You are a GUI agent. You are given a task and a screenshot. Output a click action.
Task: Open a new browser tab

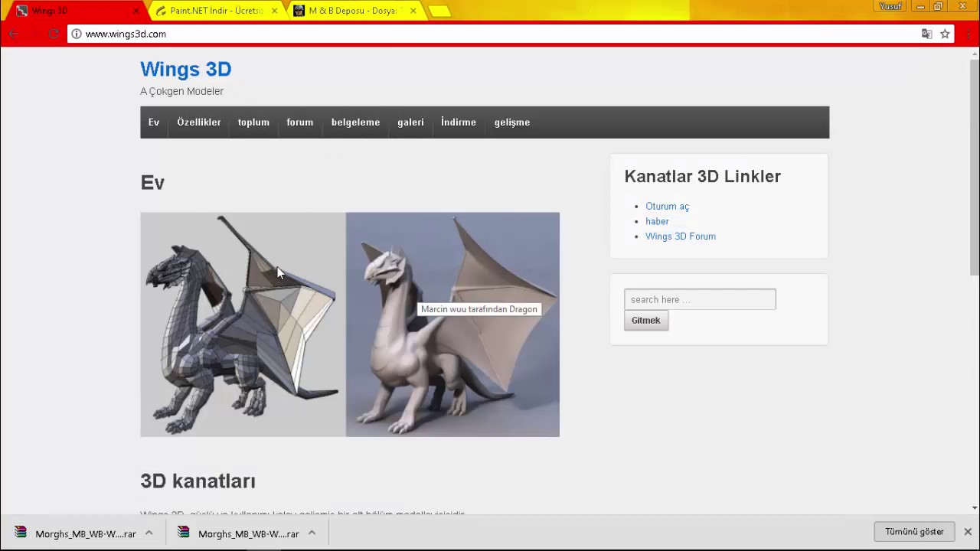(x=439, y=11)
